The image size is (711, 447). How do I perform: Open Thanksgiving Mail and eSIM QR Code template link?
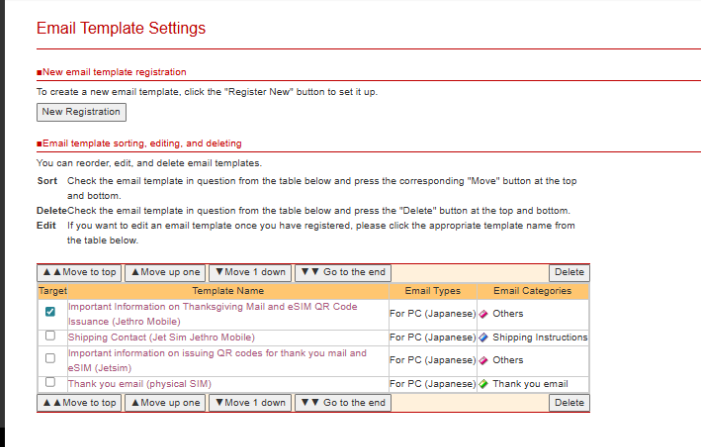tap(212, 307)
